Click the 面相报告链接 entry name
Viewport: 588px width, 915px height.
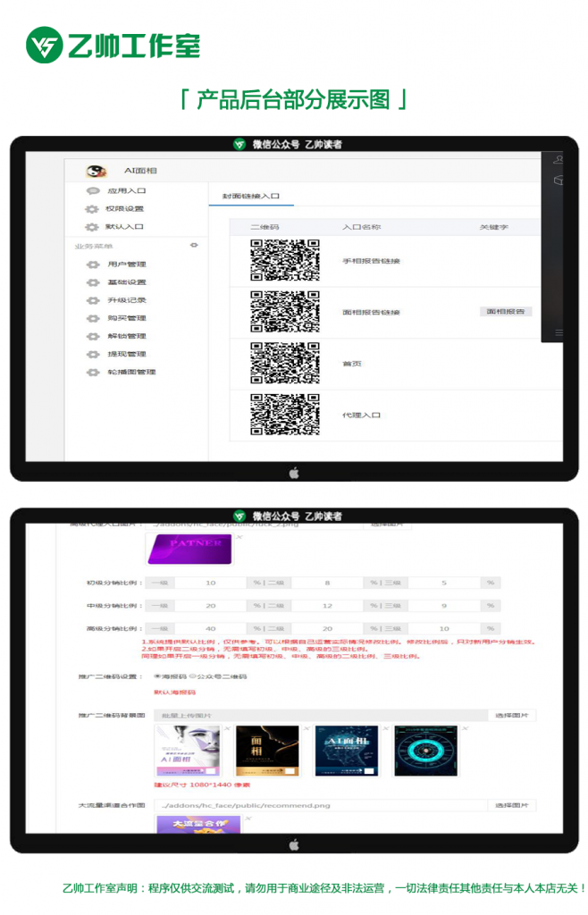371,312
